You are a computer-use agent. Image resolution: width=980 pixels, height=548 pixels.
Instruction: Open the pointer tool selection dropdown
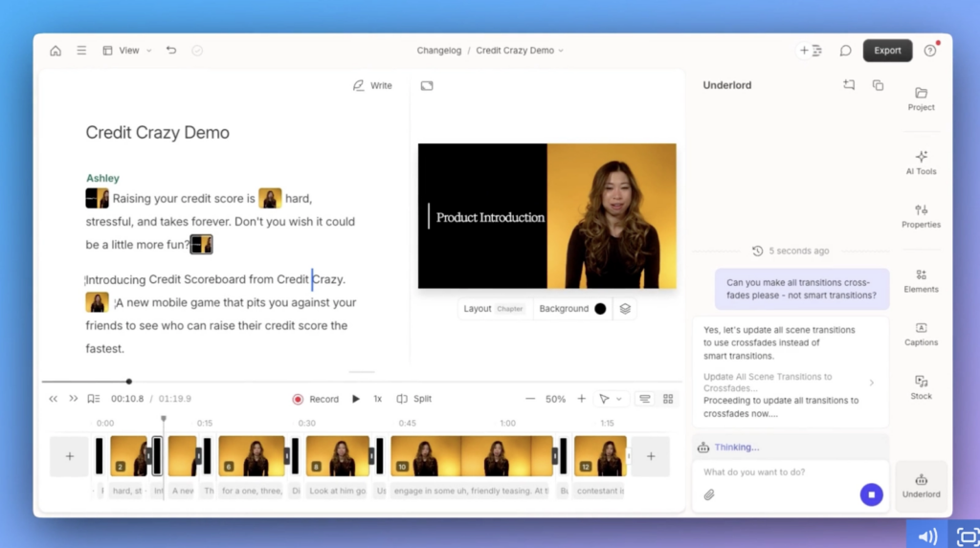coord(610,399)
